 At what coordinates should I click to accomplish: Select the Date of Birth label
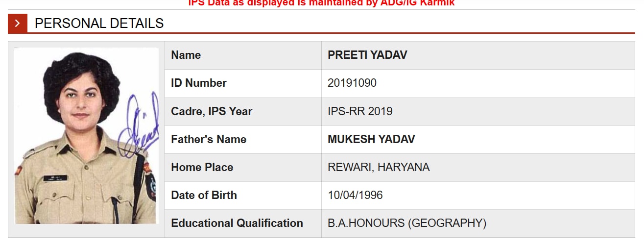point(204,195)
